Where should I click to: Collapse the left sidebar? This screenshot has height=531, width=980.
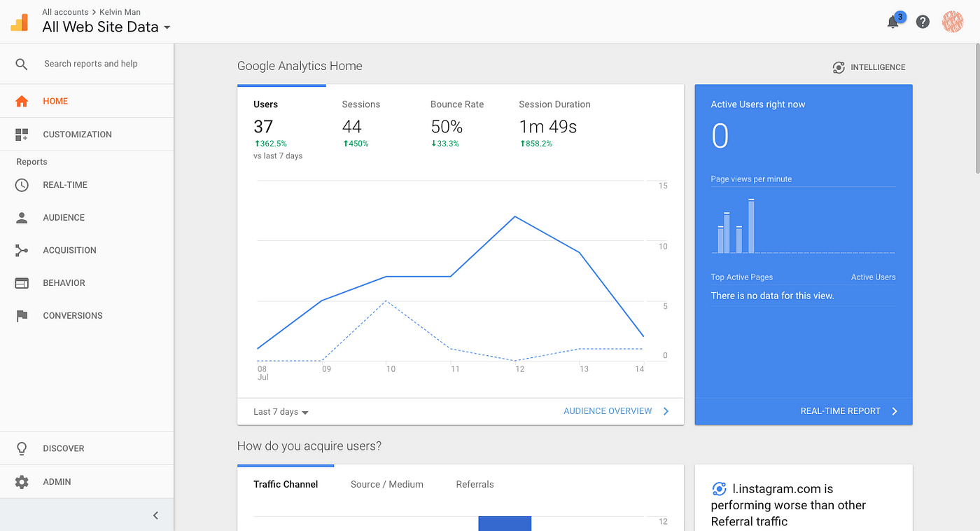click(x=155, y=516)
